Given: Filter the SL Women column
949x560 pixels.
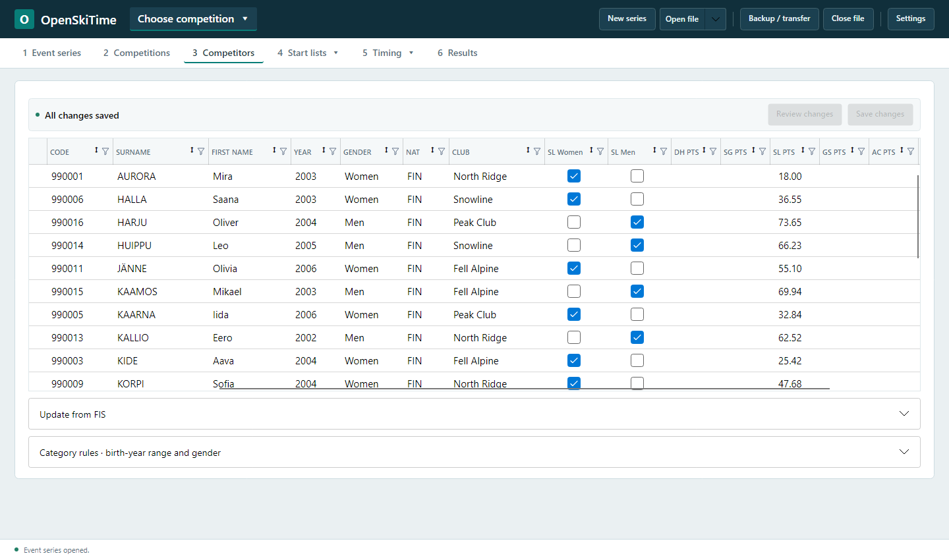Looking at the screenshot, I should [x=600, y=152].
